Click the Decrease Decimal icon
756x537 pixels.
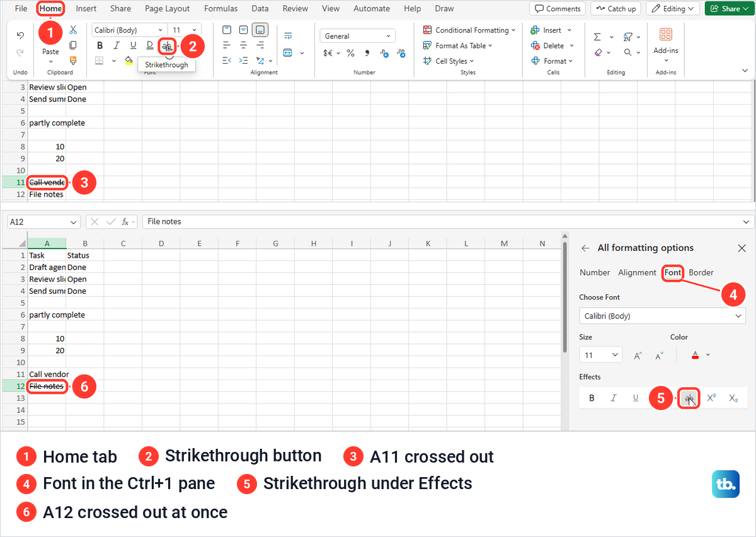[x=384, y=53]
